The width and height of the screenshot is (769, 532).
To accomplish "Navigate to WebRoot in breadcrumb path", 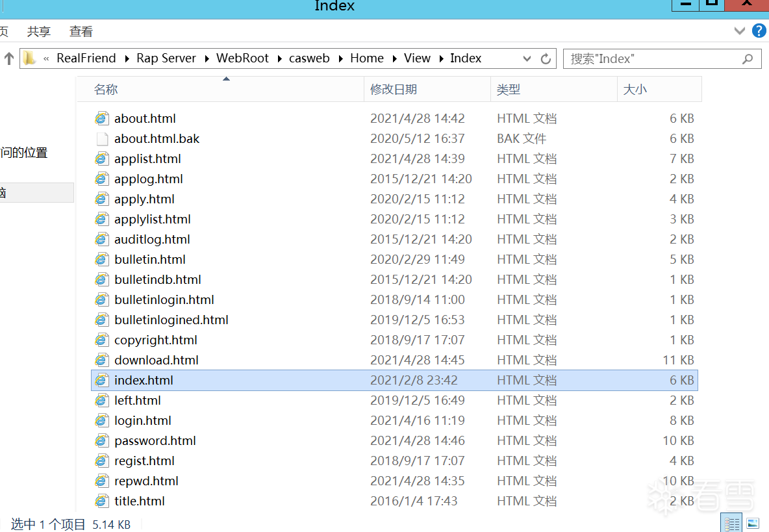I will click(242, 58).
